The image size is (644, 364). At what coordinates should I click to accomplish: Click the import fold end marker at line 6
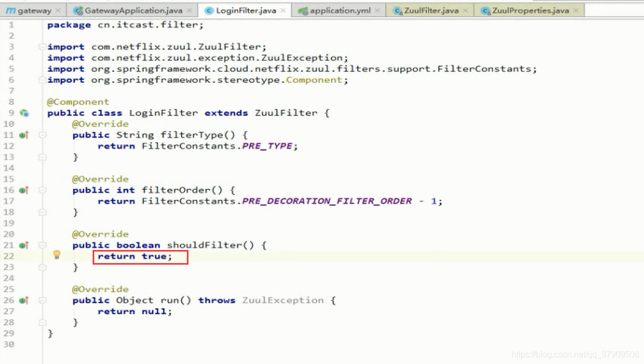(42, 79)
